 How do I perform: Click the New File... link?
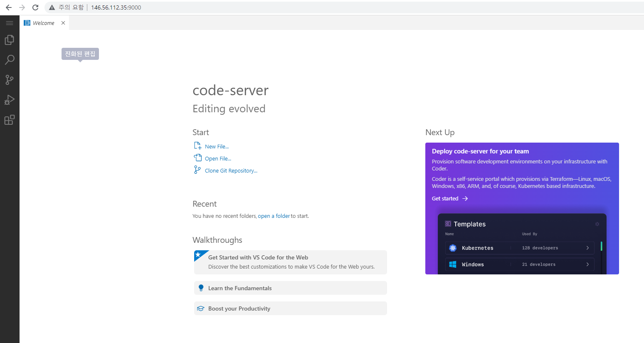coord(217,147)
